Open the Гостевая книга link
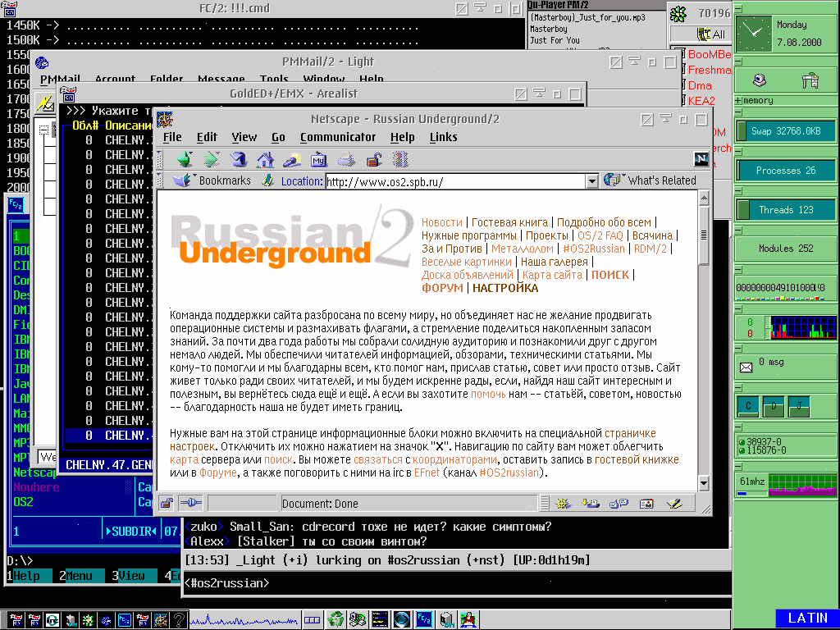 (509, 222)
